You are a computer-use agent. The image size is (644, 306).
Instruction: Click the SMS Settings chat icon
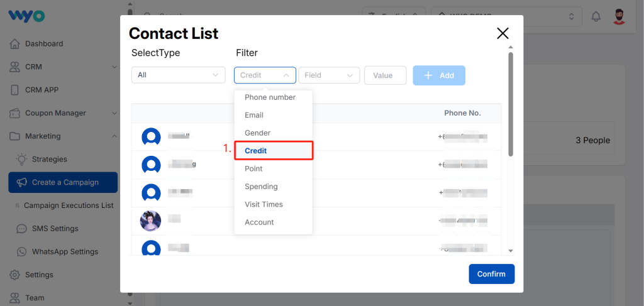[21, 229]
